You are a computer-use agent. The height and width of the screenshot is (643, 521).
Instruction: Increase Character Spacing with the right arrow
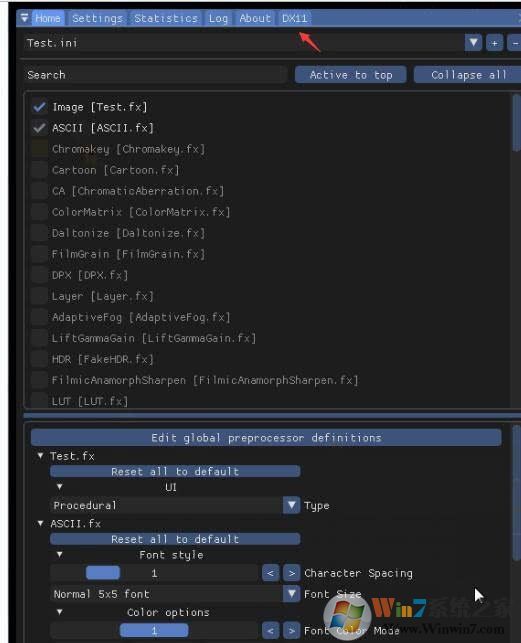click(x=292, y=573)
